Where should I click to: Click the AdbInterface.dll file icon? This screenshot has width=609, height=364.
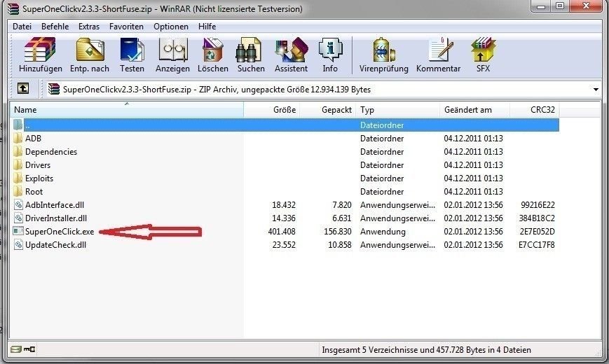click(18, 205)
